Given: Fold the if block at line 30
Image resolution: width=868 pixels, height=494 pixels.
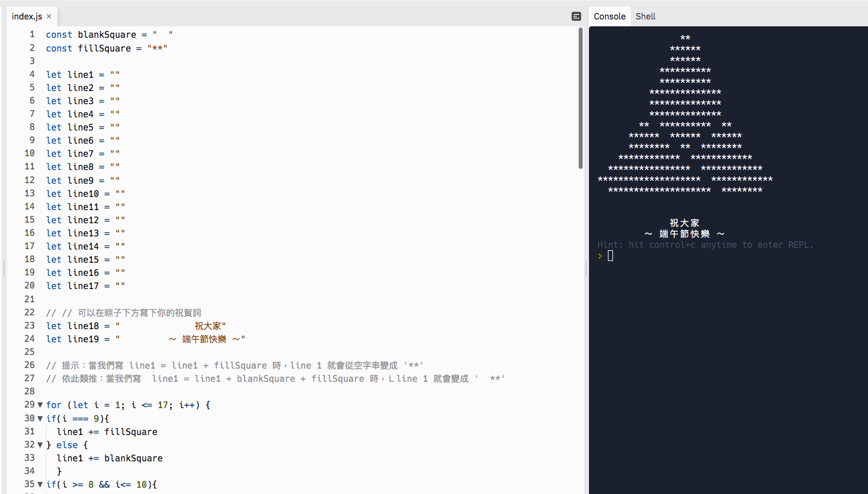Looking at the screenshot, I should point(40,418).
